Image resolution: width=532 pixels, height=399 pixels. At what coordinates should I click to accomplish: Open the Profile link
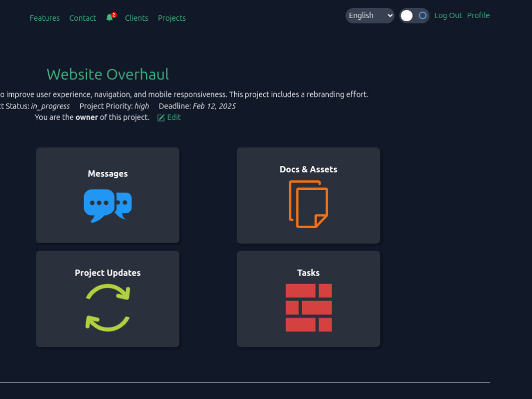tap(478, 15)
